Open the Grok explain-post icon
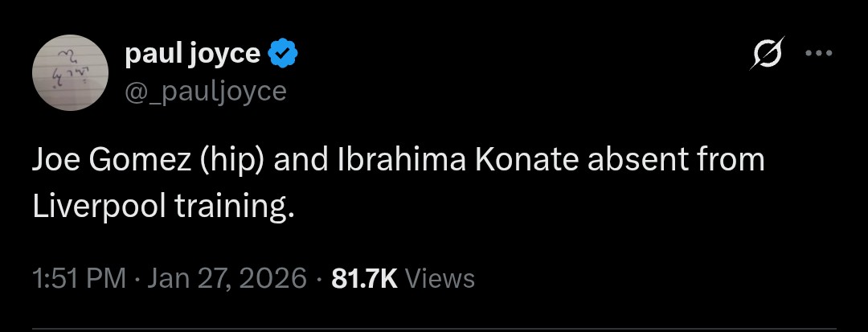Image resolution: width=868 pixels, height=332 pixels. pos(764,55)
